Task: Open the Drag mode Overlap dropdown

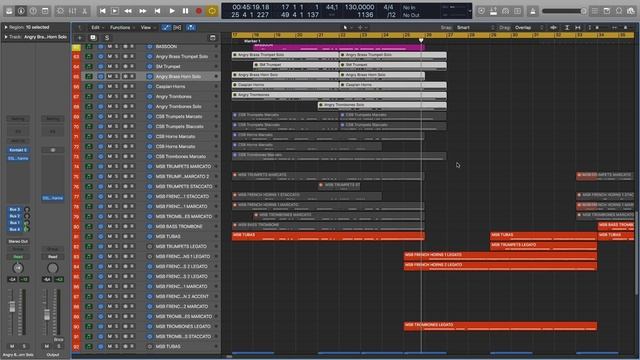Action: 529,27
